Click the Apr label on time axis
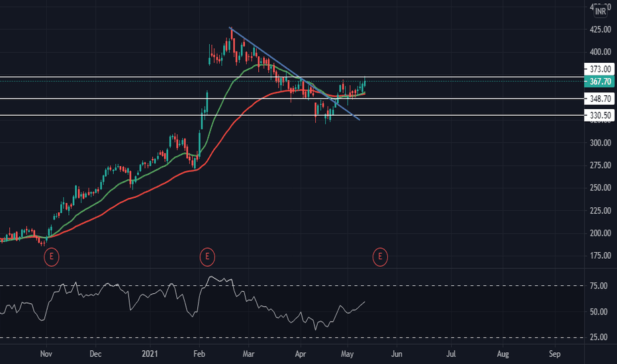Viewport: 617px width, 364px height. click(x=301, y=354)
